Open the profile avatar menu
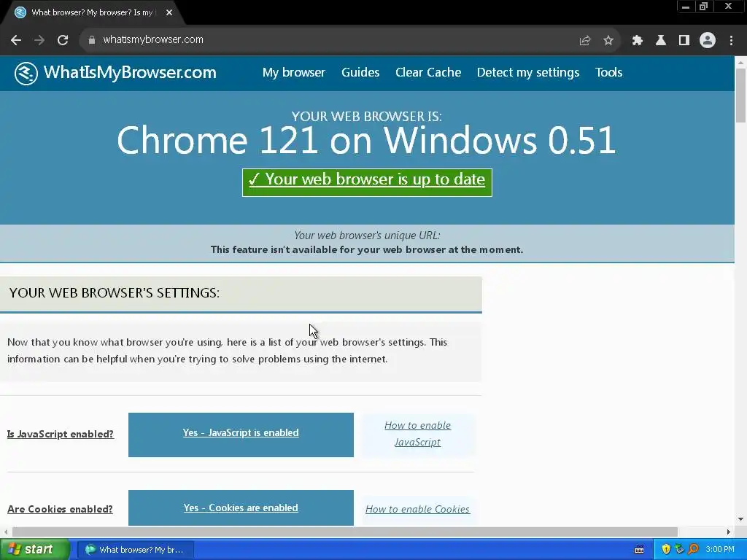 click(x=708, y=41)
